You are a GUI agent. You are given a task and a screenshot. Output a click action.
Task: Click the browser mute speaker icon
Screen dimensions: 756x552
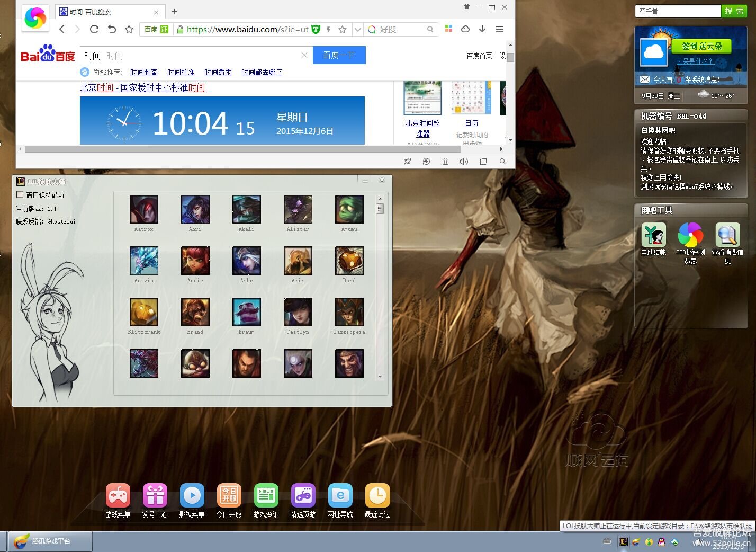click(x=464, y=162)
